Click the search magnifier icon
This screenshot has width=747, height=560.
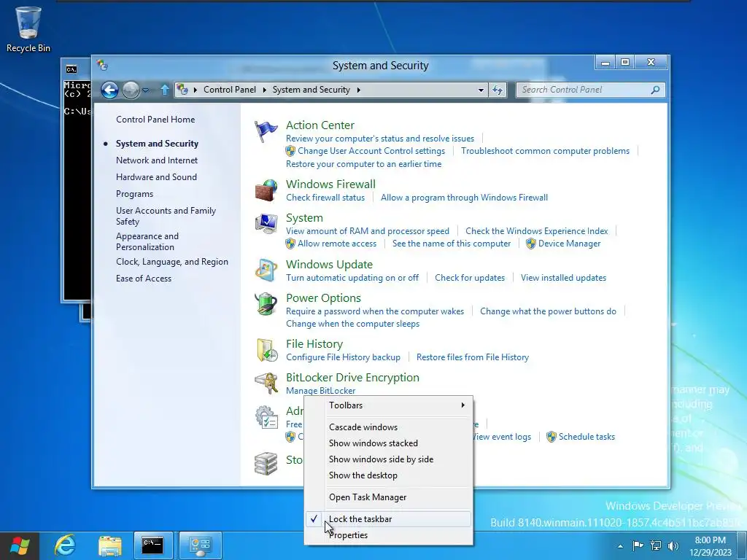pos(656,90)
